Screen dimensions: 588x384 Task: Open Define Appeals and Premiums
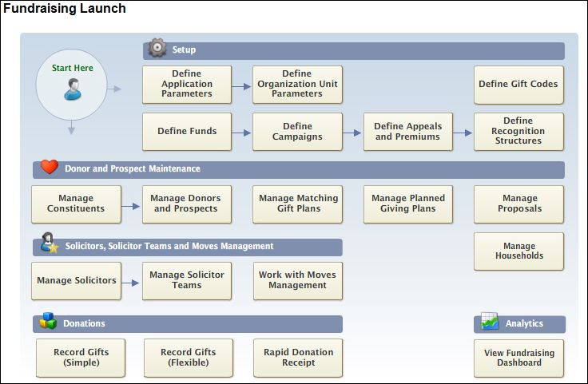(407, 132)
